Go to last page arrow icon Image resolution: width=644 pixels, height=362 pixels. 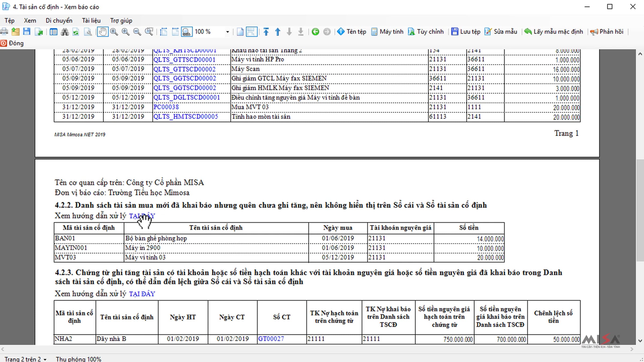(x=301, y=32)
